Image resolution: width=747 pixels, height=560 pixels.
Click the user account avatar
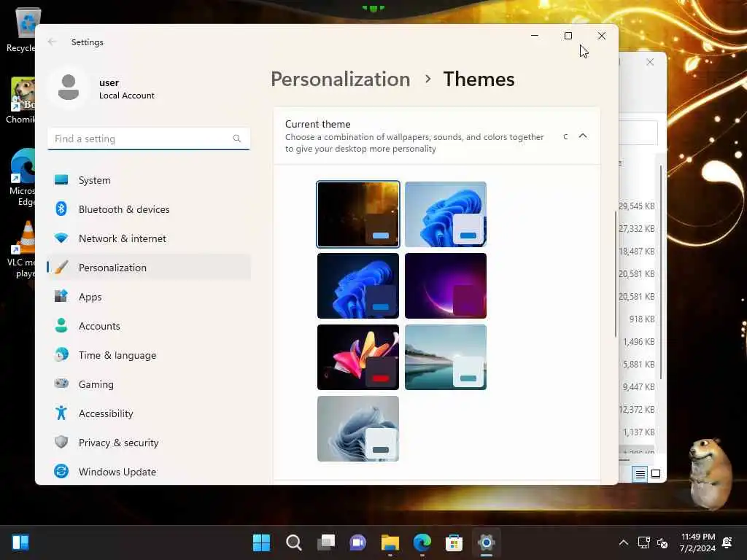pyautogui.click(x=68, y=87)
